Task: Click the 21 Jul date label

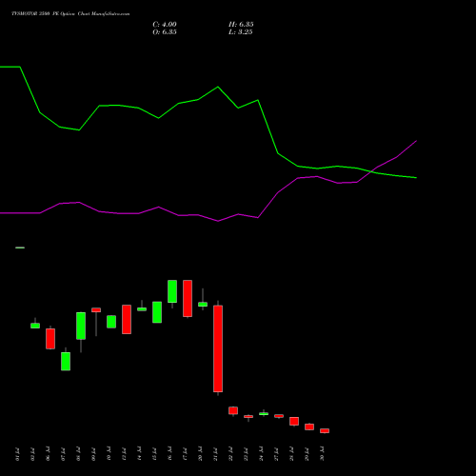Action: tap(215, 454)
